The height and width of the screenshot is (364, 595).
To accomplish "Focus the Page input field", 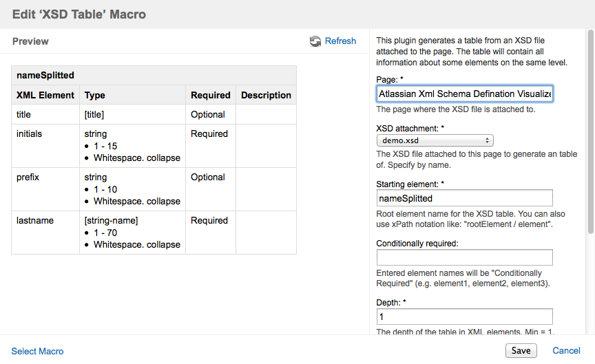I will click(465, 94).
